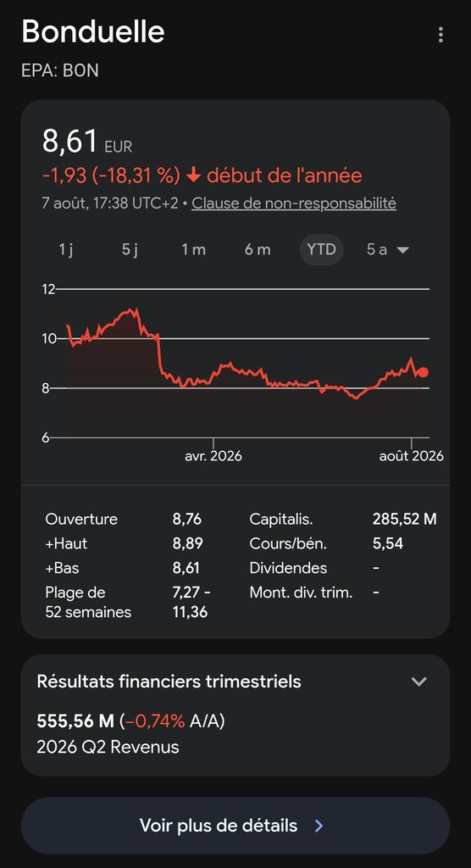Switch chart to 1 m range
Viewport: 471px width, 868px height.
pos(193,250)
